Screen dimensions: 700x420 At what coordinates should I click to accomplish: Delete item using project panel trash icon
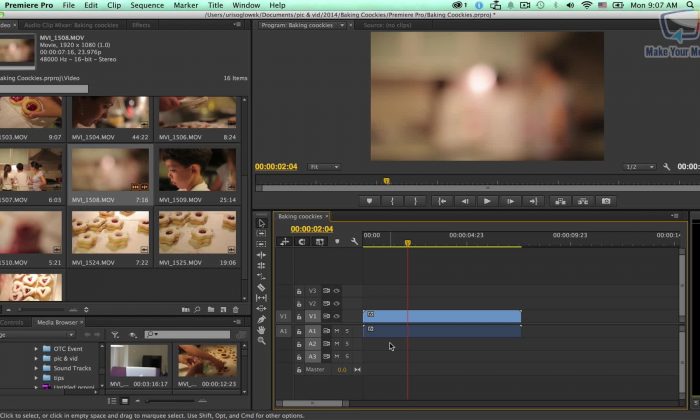pos(236,309)
